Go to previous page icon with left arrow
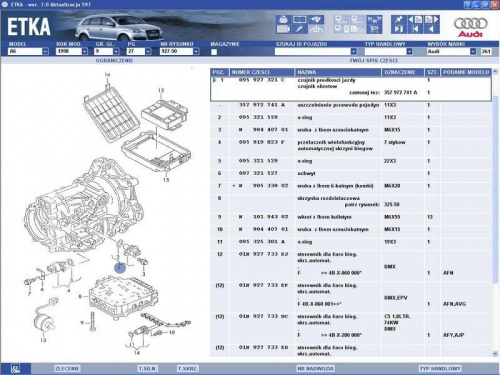 (415, 19)
